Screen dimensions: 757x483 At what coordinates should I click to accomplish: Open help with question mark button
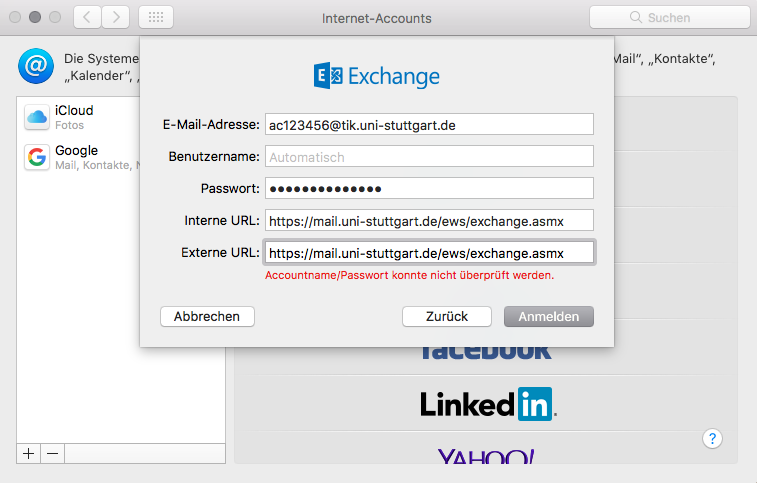point(712,439)
